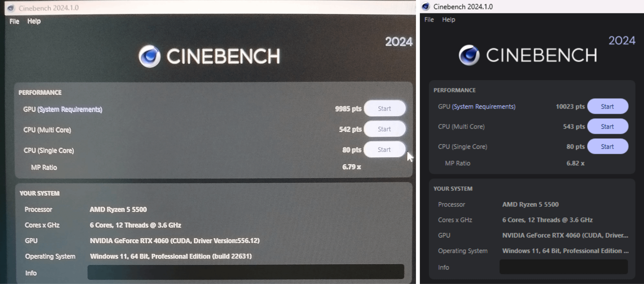Click Cinebench title bar icon in 9985 pts window

[11, 8]
